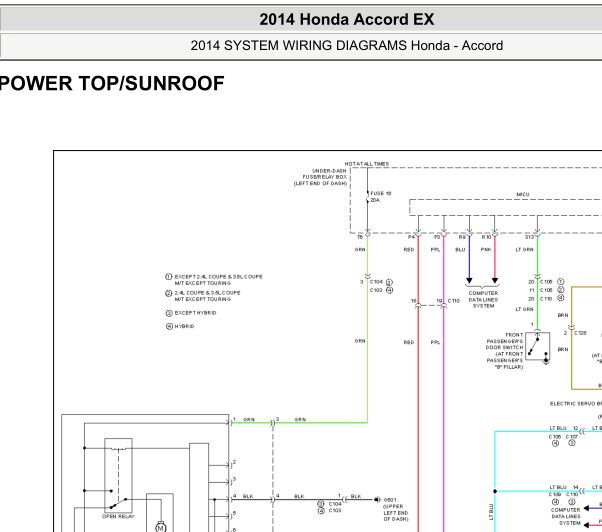
Task: Click the PNK wire arrowhead to data lines
Action: 495,281
